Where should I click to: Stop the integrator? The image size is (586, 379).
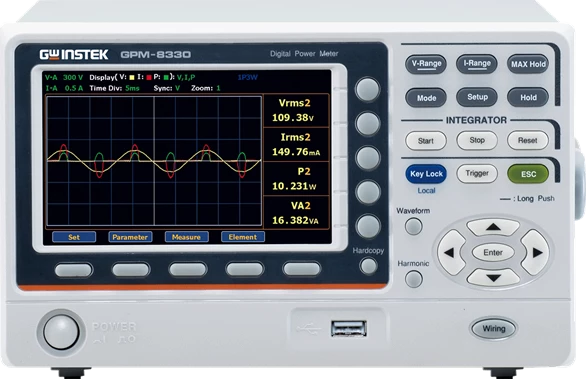pyautogui.click(x=477, y=141)
